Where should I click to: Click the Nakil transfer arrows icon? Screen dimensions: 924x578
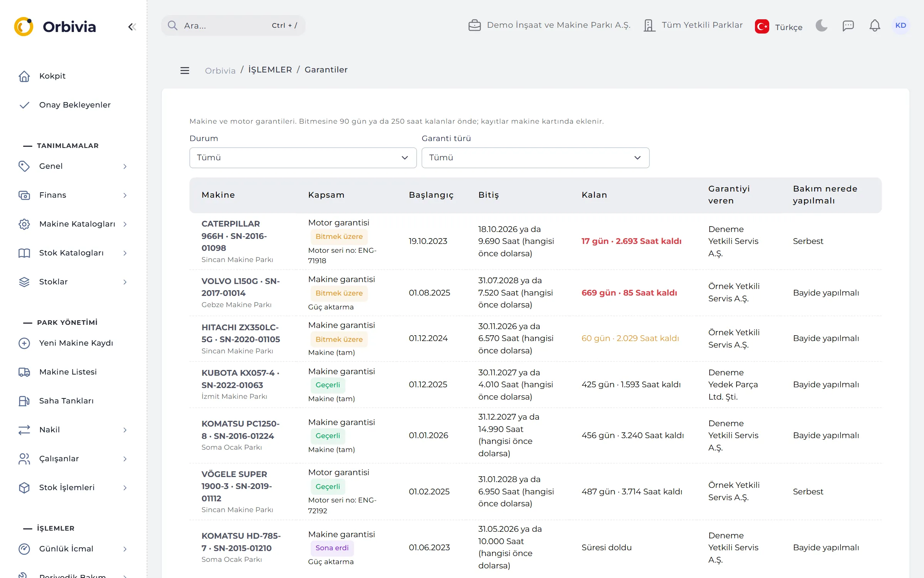click(24, 430)
